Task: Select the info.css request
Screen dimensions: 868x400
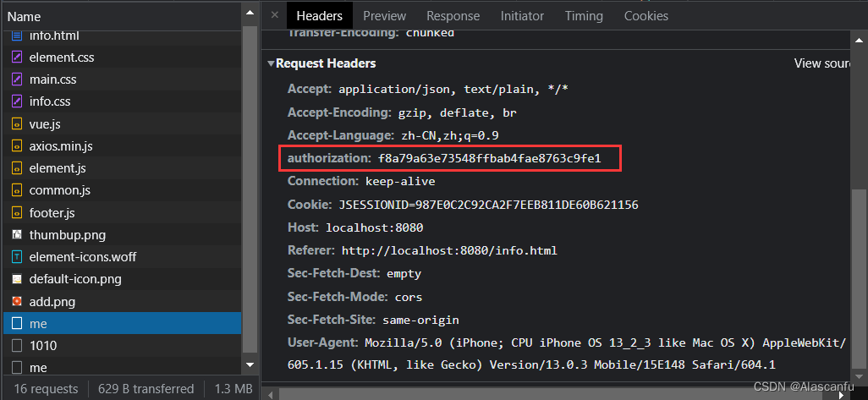Action: tap(122, 101)
